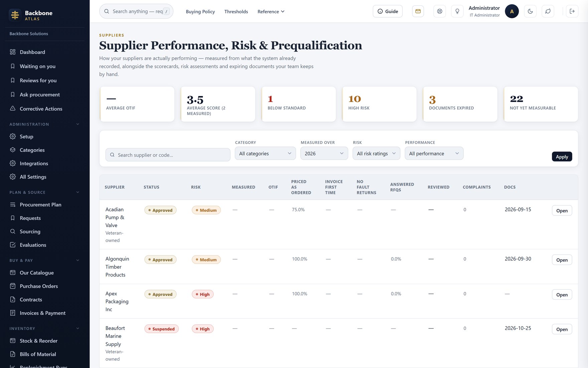Click the High Risk summary card
This screenshot has height=368, width=588.
(379, 104)
